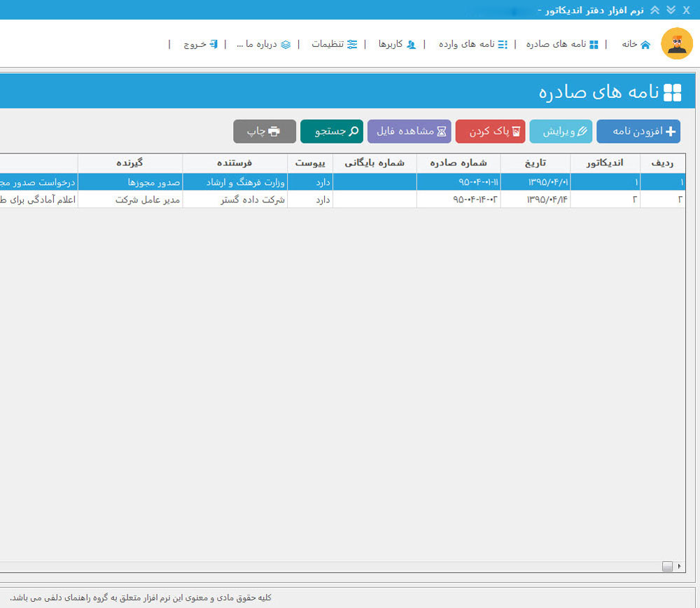Click the magnifier icon on جستجو

point(353,131)
